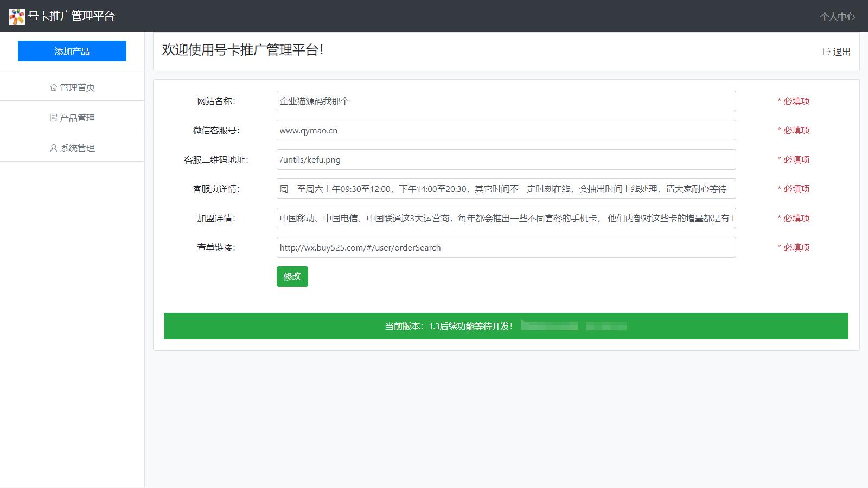Click the 欢迎使用号卡推广管理平台 heading
This screenshot has width=868, height=488.
click(x=242, y=50)
